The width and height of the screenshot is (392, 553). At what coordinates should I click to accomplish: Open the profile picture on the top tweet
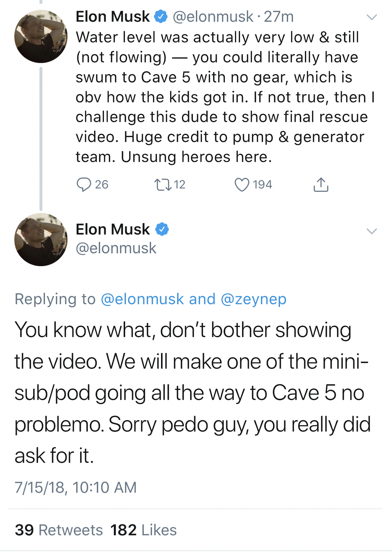pyautogui.click(x=41, y=36)
